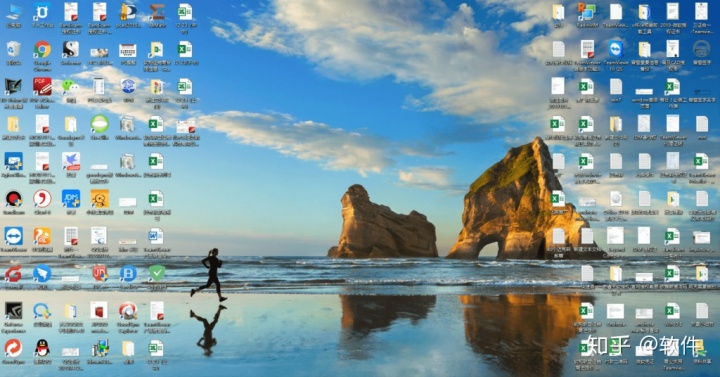The height and width of the screenshot is (377, 720).
Task: Launch the red Foxmail G shortcut
Action: [x=13, y=274]
